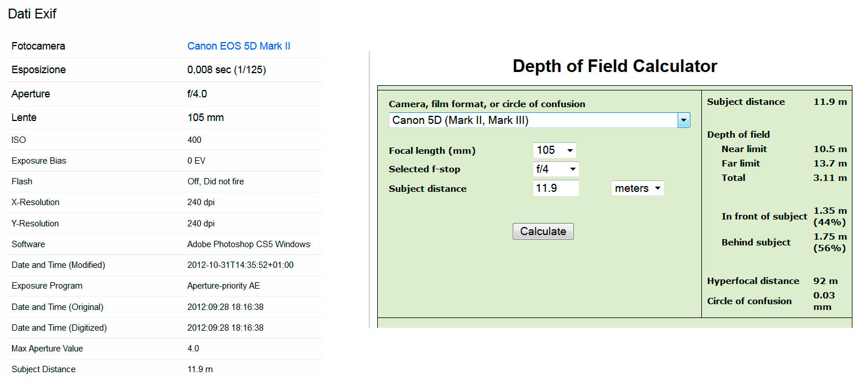Select the Y-Resolution value '240 dpi'
Image resolution: width=868 pixels, height=386 pixels.
click(x=201, y=224)
